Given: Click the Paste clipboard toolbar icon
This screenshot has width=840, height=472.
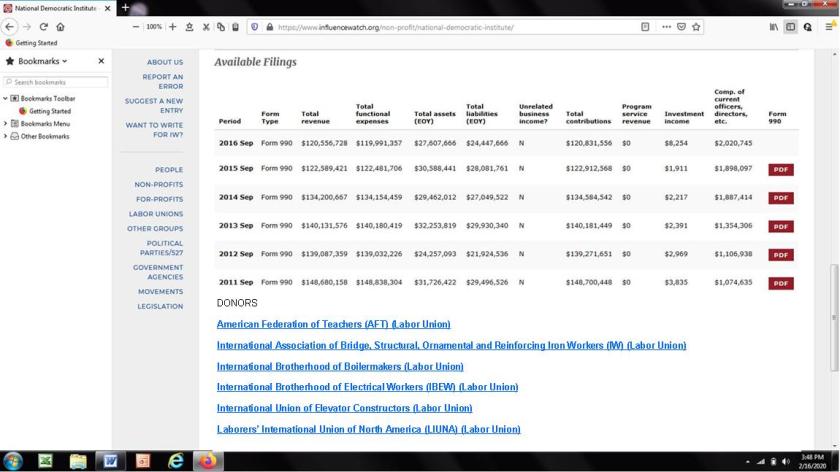Looking at the screenshot, I should pyautogui.click(x=235, y=27).
